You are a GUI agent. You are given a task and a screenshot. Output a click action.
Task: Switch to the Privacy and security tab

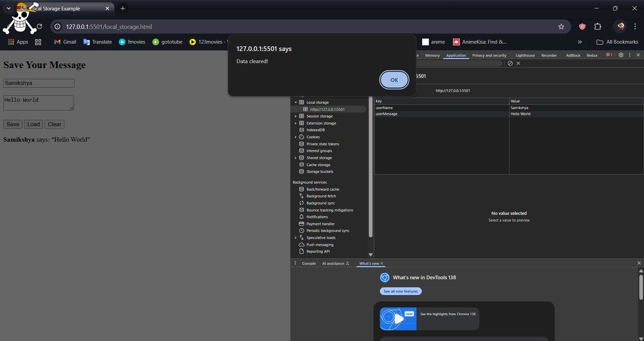489,55
